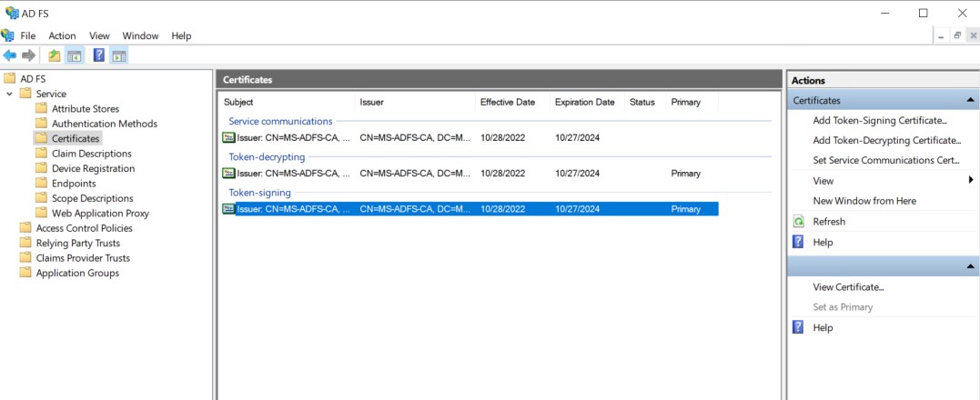Image resolution: width=980 pixels, height=400 pixels.
Task: Toggle the Show/Hide Action Pane icon
Action: [x=118, y=56]
